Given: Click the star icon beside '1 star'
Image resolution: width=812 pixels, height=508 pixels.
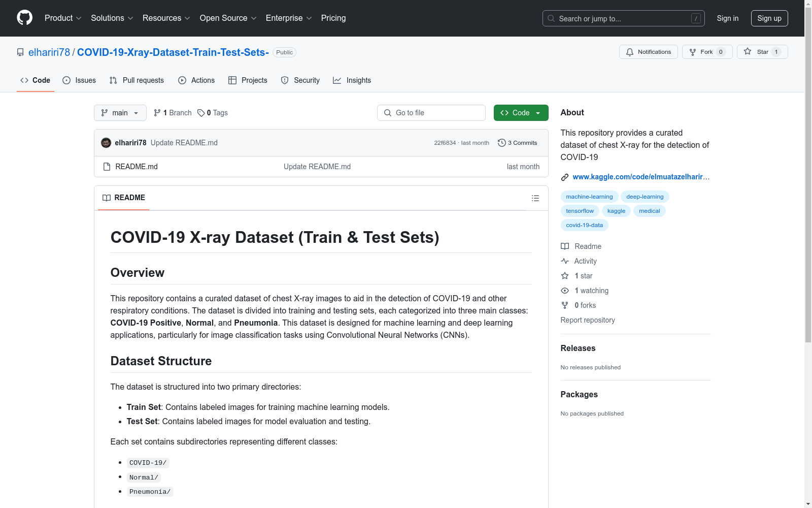Looking at the screenshot, I should click(x=565, y=276).
